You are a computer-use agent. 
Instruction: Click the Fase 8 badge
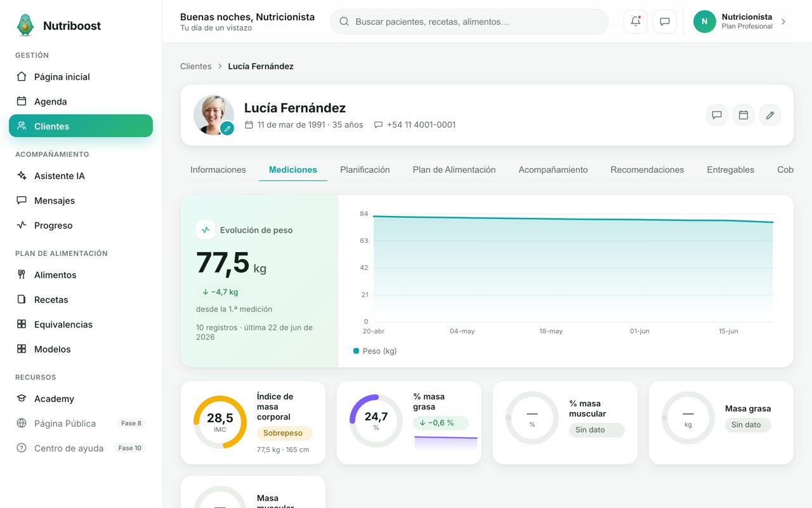click(131, 424)
